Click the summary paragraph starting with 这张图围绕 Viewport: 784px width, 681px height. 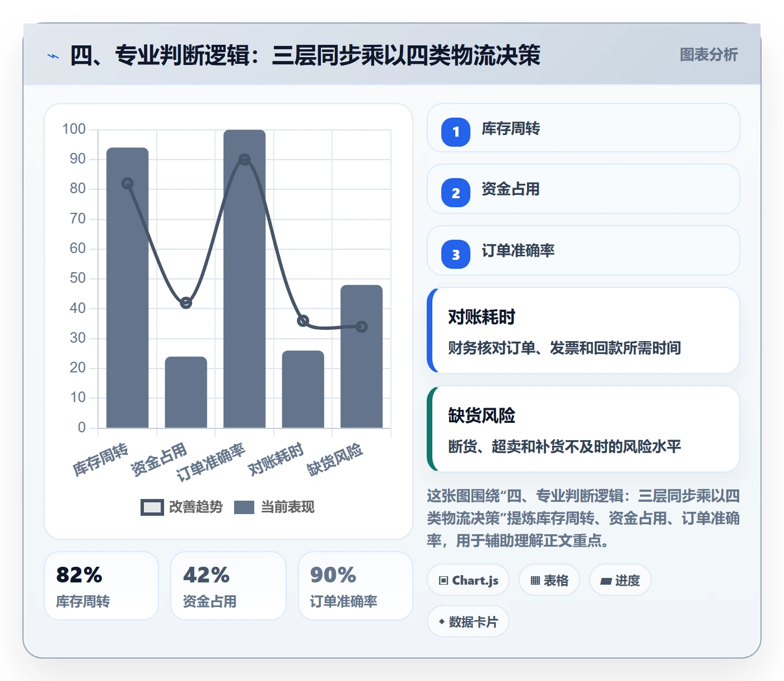584,518
